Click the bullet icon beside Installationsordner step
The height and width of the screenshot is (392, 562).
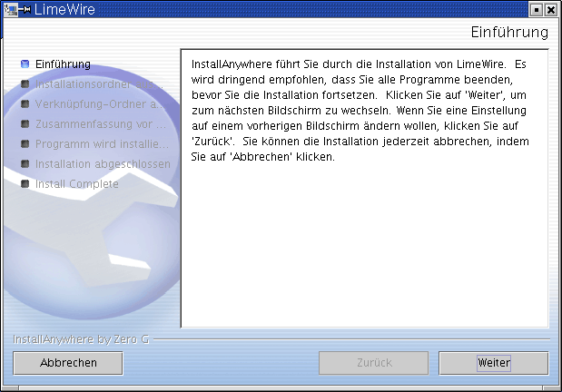tap(25, 84)
